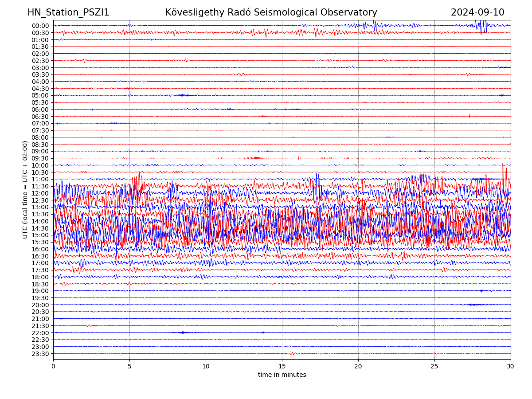This screenshot has width=532, height=399.
Task: Click the UTC local time y-axis title
Action: point(25,190)
